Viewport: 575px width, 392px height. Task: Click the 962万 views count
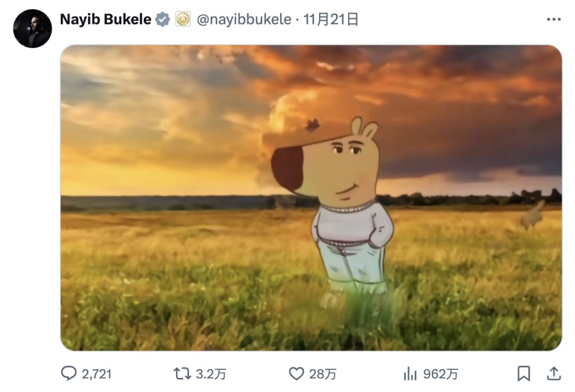click(x=440, y=374)
